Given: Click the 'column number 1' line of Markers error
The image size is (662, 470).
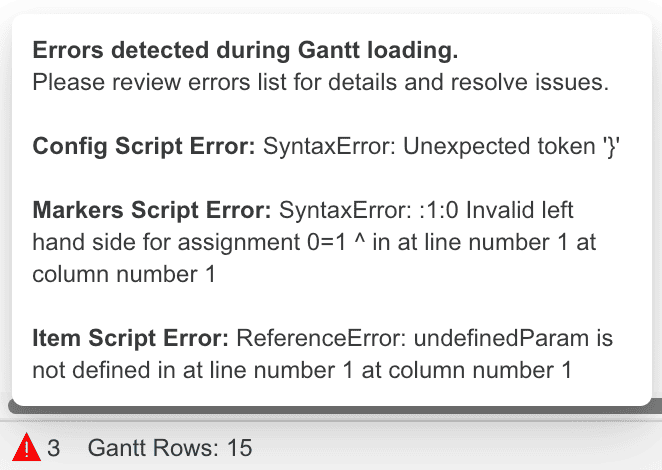Looking at the screenshot, I should click(124, 274).
